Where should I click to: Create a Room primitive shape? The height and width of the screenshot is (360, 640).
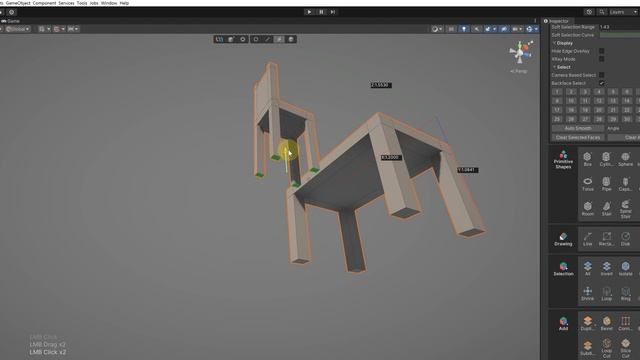587,209
